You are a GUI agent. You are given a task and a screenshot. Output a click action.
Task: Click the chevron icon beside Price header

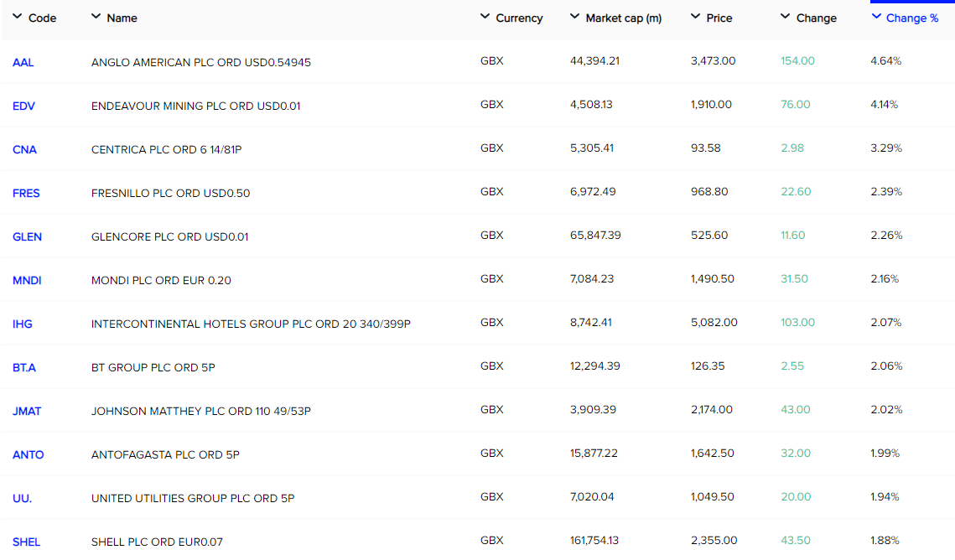[x=696, y=17]
